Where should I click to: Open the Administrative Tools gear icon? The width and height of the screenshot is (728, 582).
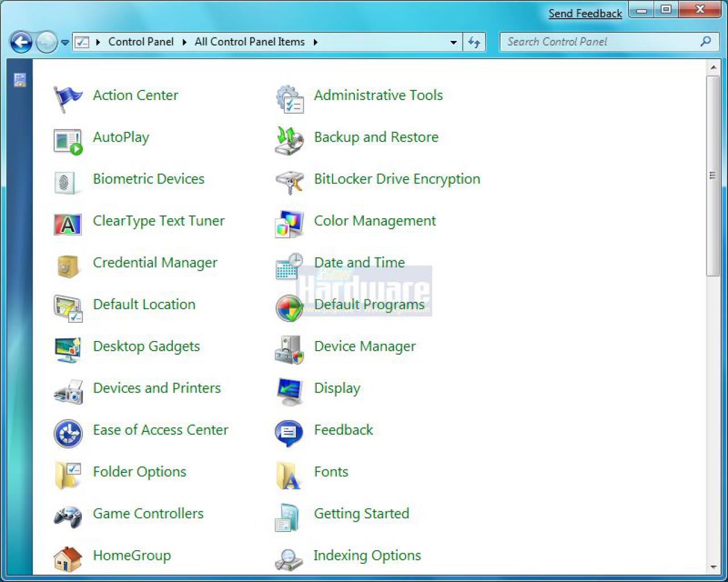289,98
